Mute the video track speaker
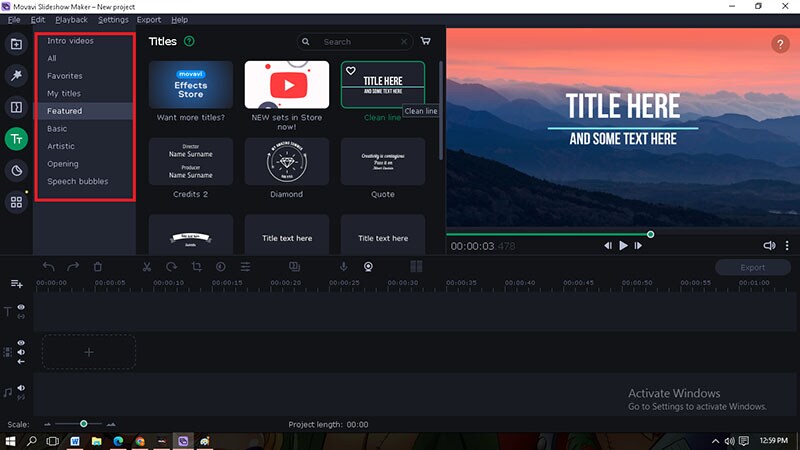The width and height of the screenshot is (800, 450). [21, 352]
